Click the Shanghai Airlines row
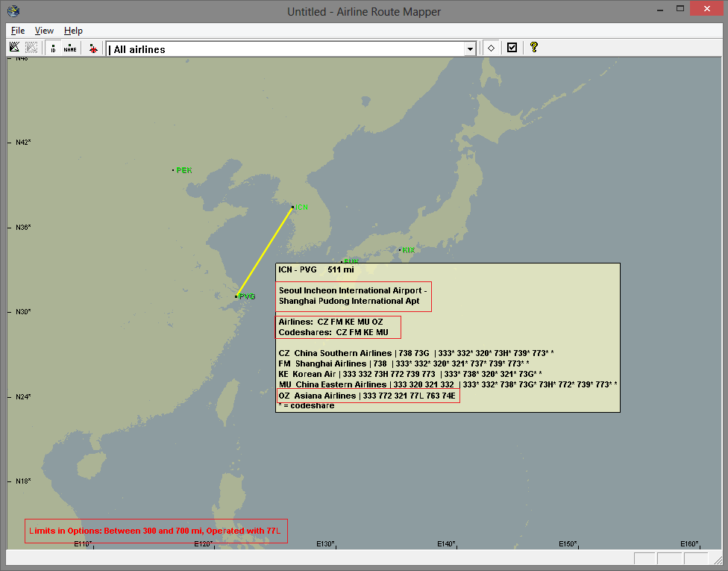The height and width of the screenshot is (571, 728). tap(404, 363)
